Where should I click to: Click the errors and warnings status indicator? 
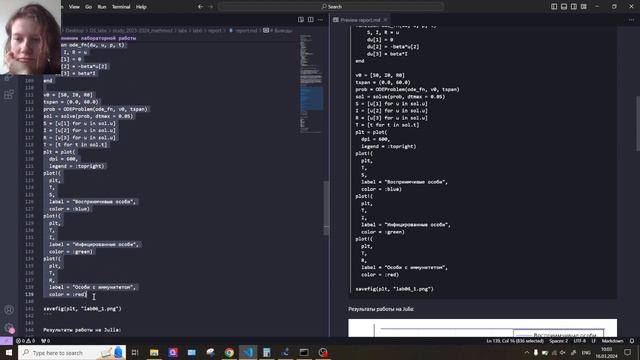[25, 340]
